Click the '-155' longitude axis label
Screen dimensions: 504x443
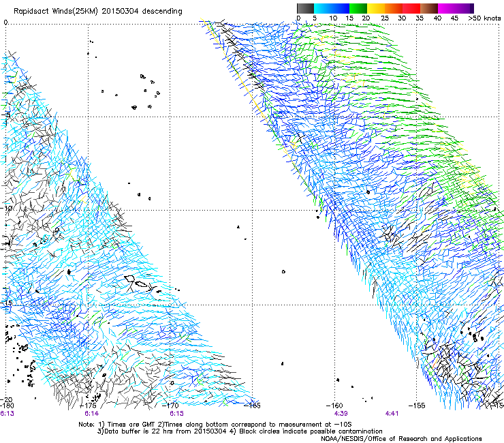click(x=417, y=406)
